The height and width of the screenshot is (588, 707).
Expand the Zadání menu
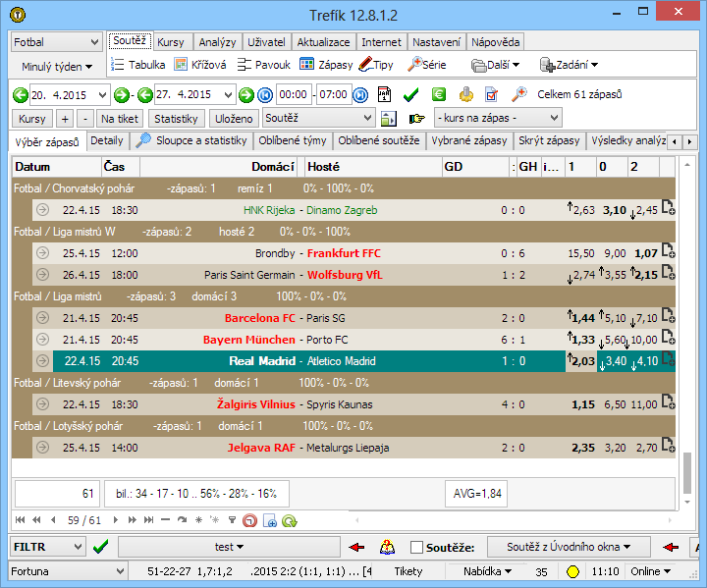[569, 65]
